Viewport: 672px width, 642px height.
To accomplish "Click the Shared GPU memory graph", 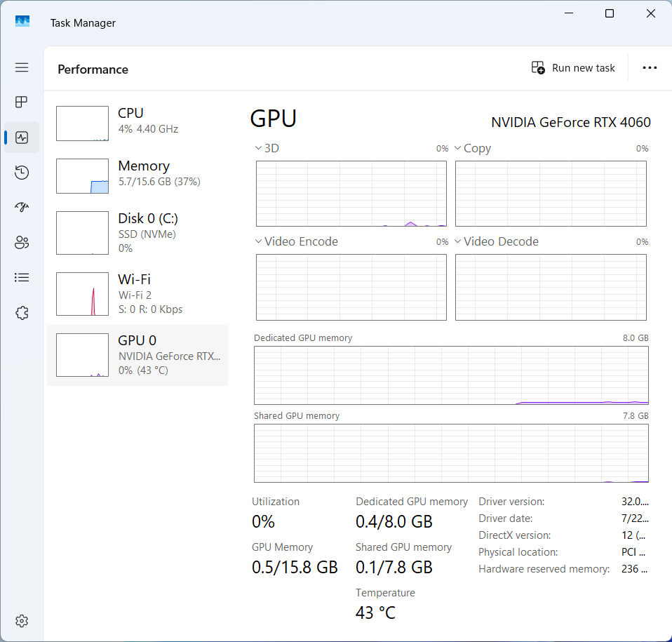I will 451,453.
